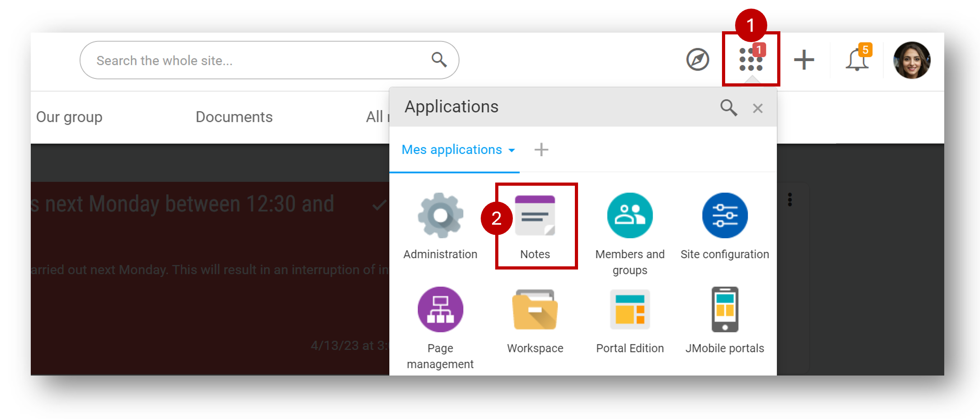Screen dimensions: 980x419
Task: Open the JMobile portals application
Action: pos(725,320)
